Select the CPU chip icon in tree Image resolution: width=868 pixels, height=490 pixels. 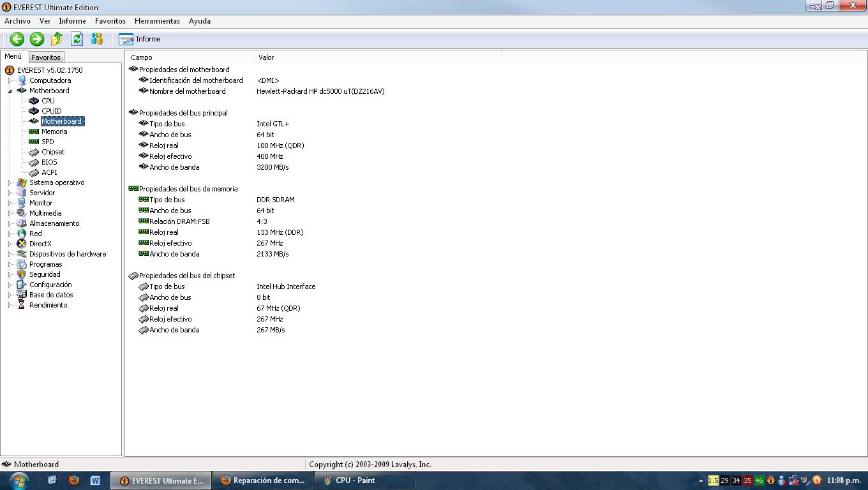coord(34,101)
